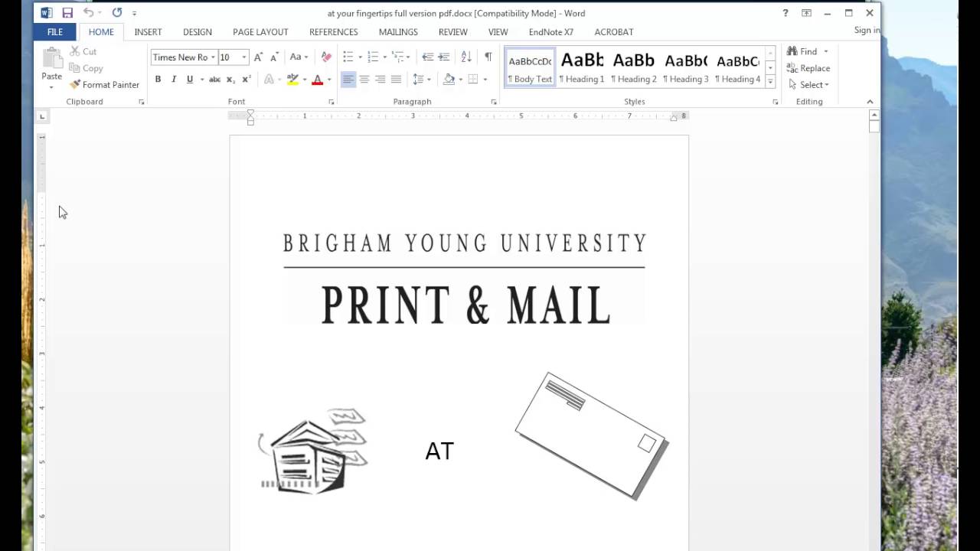Click the Redo/Repeat icon
Screen dimensions: 980x551
click(117, 13)
